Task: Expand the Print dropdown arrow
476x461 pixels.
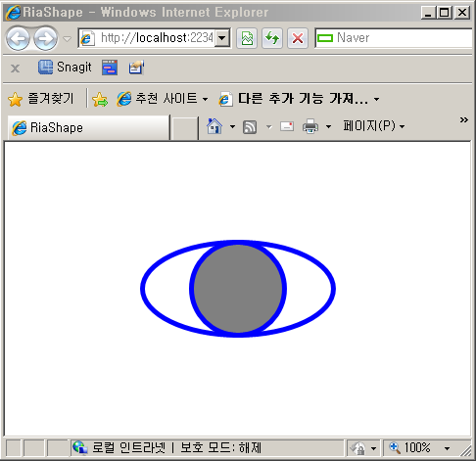Action: (328, 126)
